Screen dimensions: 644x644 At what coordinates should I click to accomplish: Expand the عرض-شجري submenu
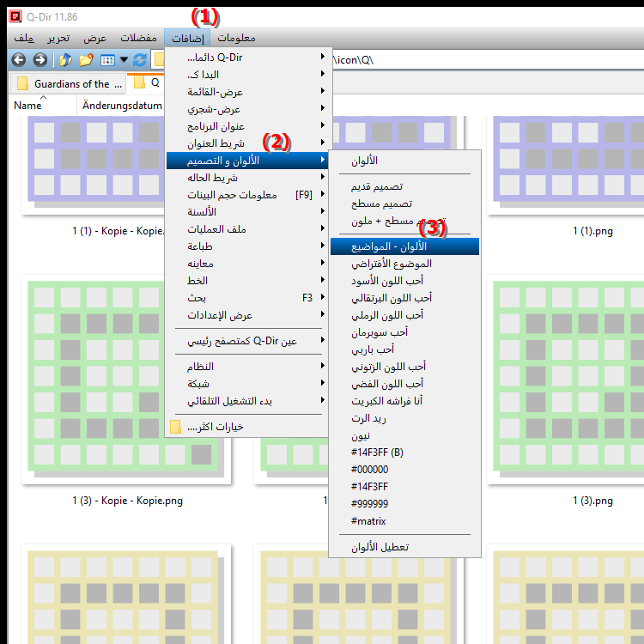click(x=246, y=109)
